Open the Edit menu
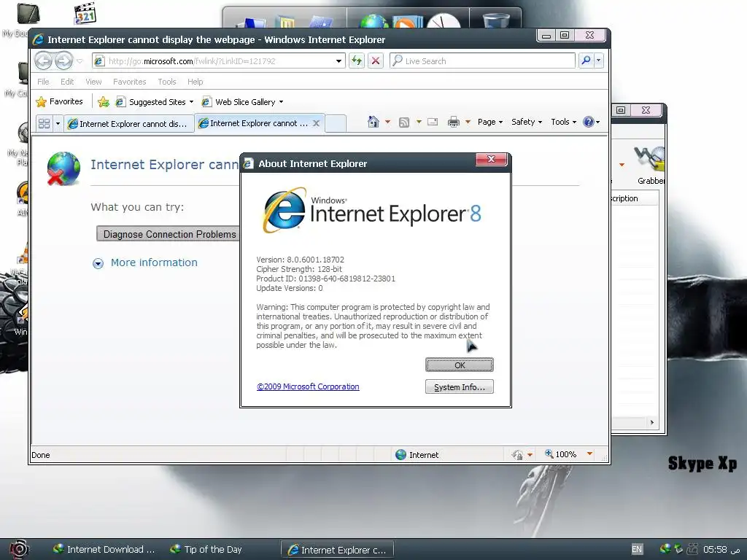The image size is (747, 560). point(66,82)
